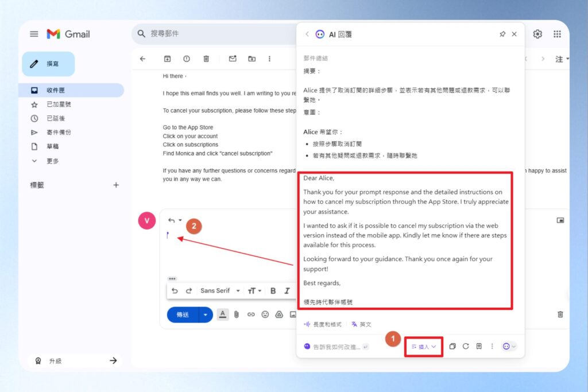Regenerate the AI reply with refresh icon
Viewport: 588px width, 392px height.
pos(466,347)
